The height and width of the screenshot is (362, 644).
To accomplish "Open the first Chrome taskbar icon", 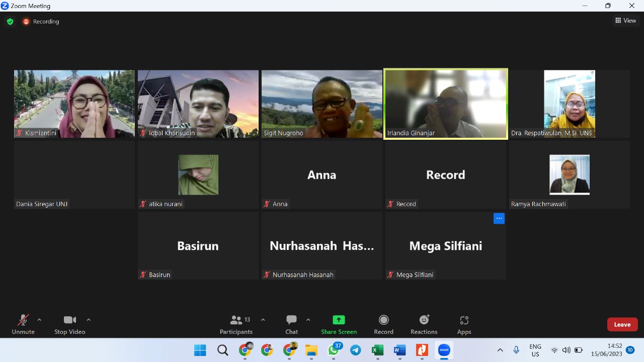I will pyautogui.click(x=246, y=350).
